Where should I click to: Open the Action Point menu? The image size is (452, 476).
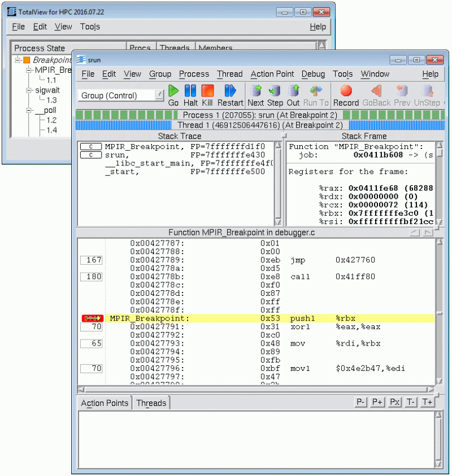(272, 74)
